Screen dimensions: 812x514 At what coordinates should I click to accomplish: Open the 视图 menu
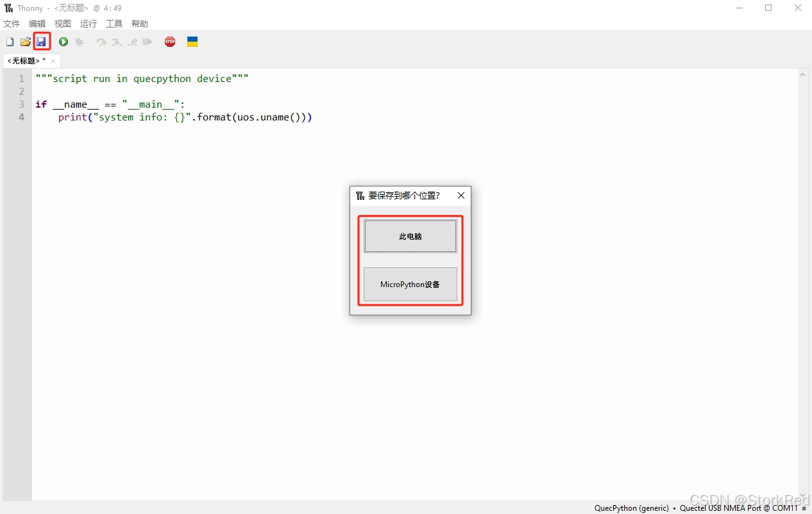point(63,24)
